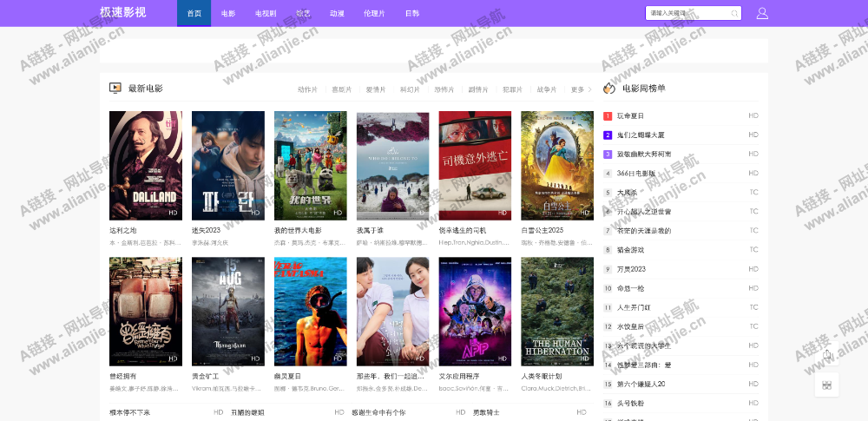Filter by 战争片 category

click(547, 89)
